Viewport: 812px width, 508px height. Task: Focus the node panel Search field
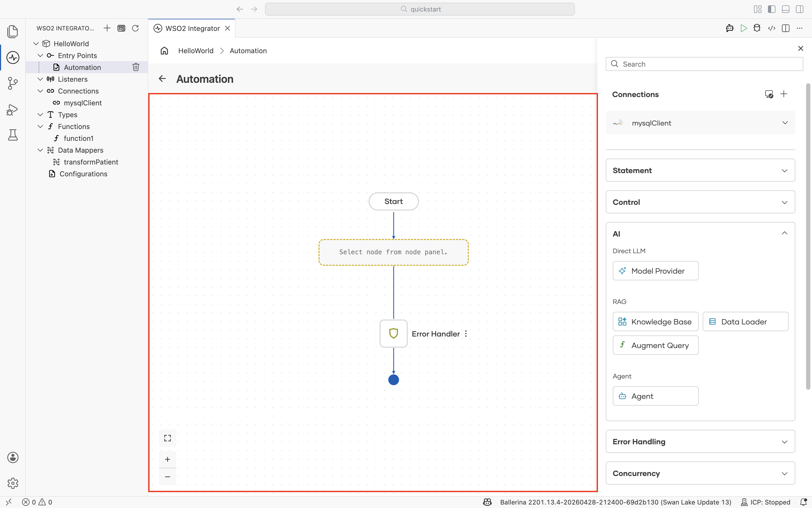pyautogui.click(x=704, y=64)
